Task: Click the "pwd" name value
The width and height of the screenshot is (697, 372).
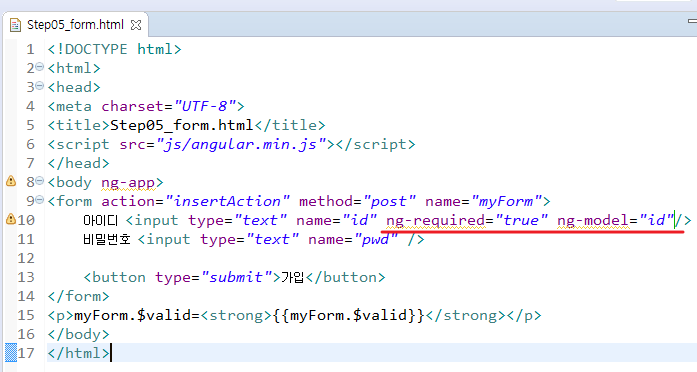Action: [x=376, y=240]
